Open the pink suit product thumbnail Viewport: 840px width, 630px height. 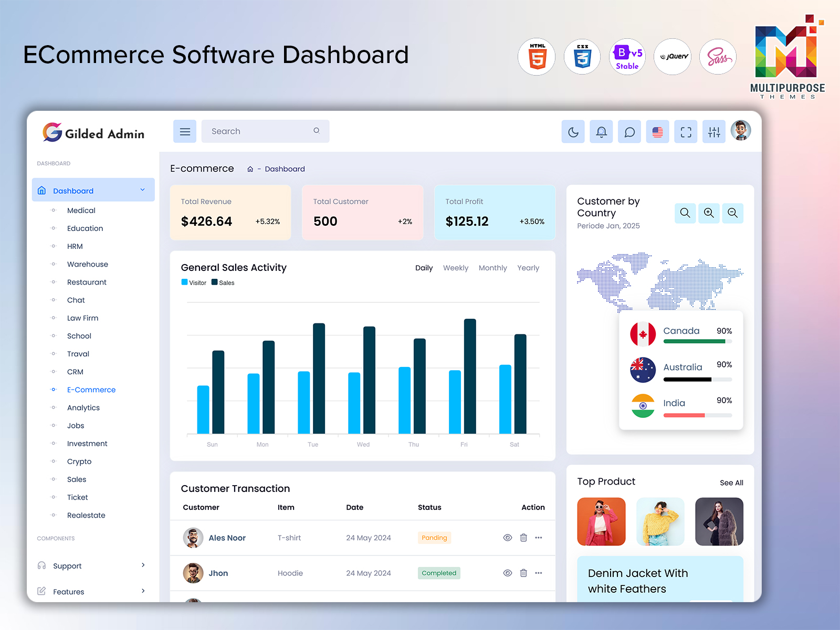point(601,522)
